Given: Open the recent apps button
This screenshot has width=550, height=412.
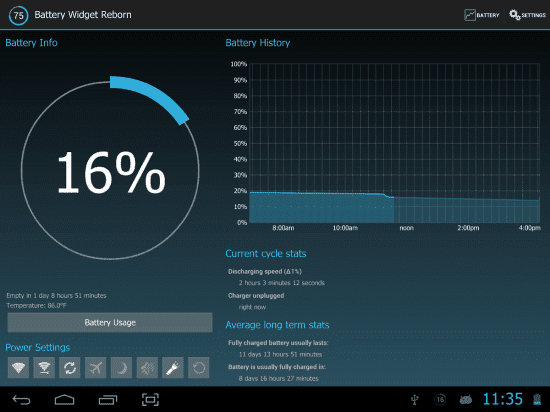Looking at the screenshot, I should coord(108,399).
